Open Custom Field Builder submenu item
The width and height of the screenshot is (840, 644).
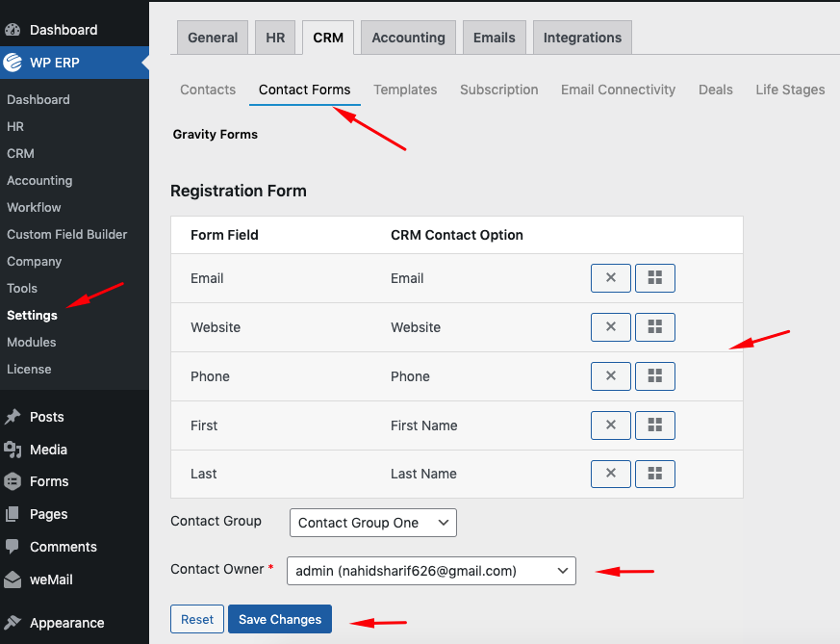(x=67, y=234)
